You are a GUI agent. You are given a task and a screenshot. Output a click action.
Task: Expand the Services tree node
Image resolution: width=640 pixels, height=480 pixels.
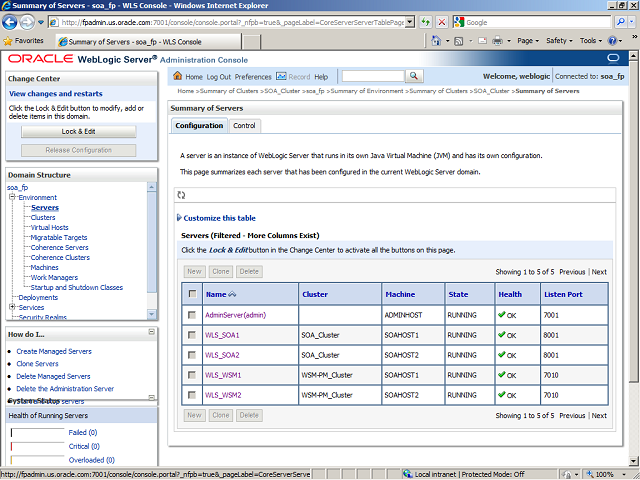tap(11, 307)
